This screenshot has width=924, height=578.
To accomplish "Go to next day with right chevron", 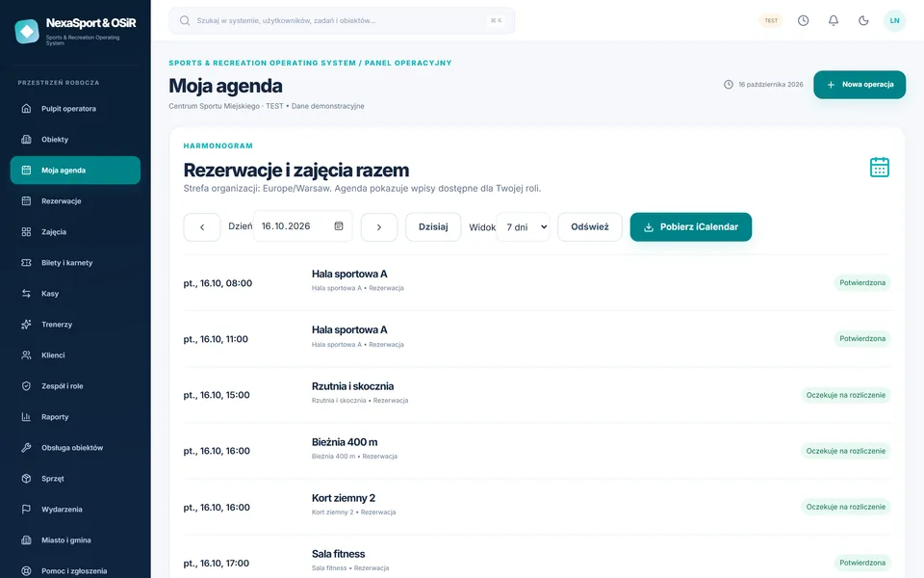I will (379, 227).
